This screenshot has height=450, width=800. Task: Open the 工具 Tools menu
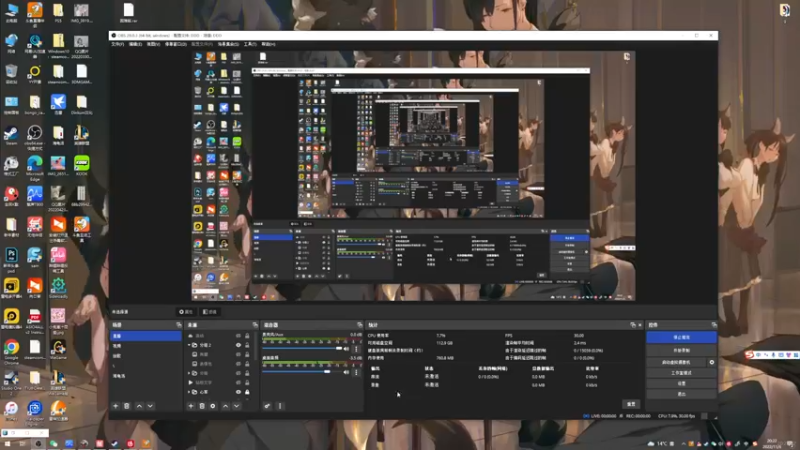(250, 44)
